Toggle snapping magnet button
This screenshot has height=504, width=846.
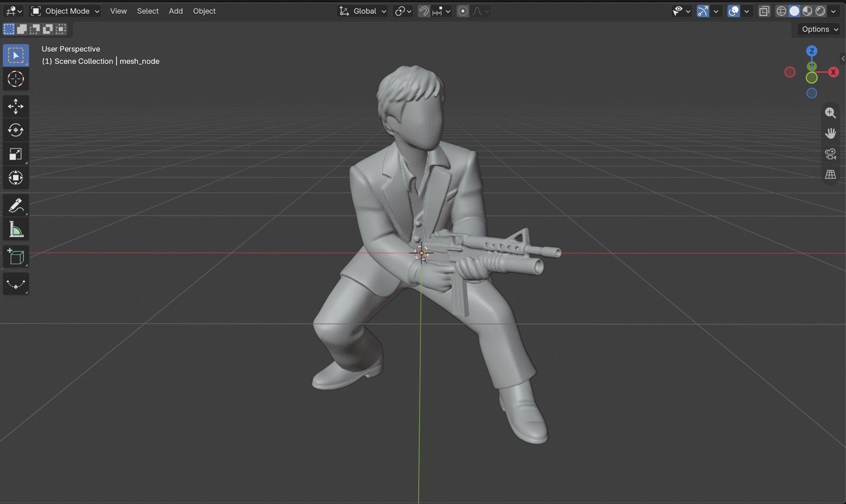click(424, 11)
